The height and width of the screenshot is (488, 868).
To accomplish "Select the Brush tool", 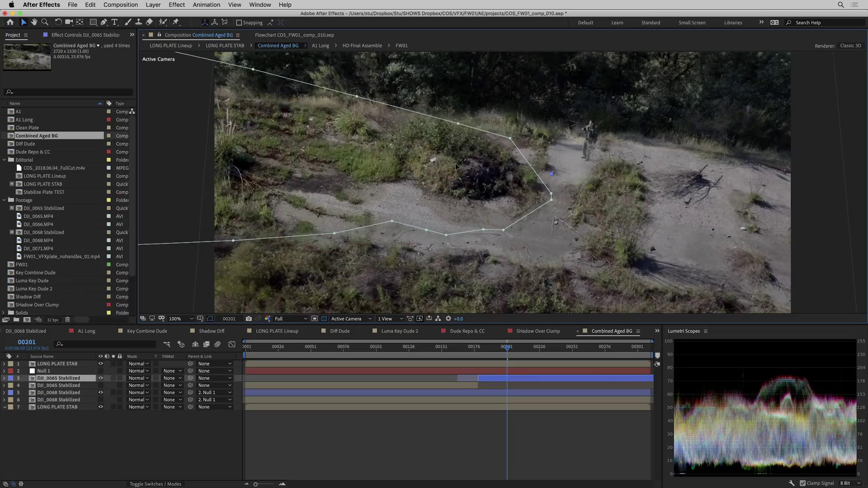I will 128,22.
